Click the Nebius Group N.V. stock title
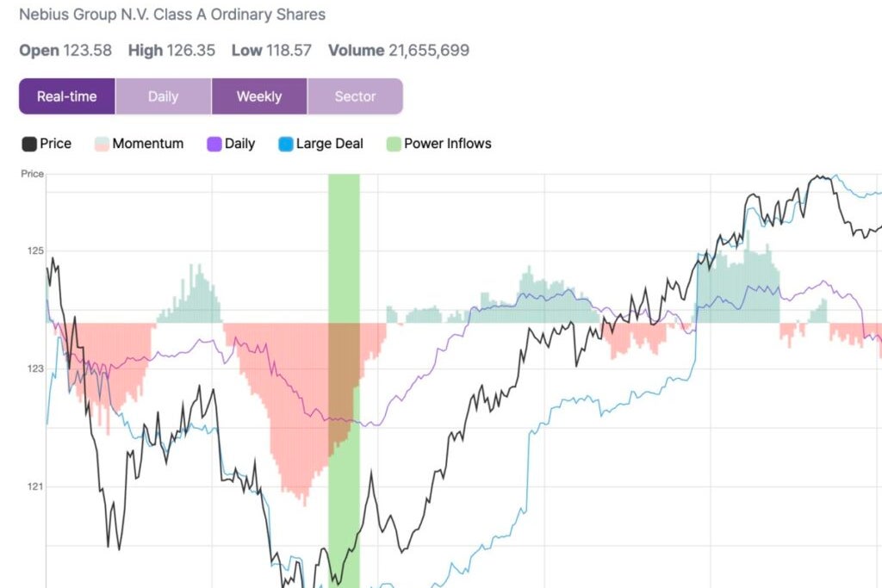The width and height of the screenshot is (882, 588). [172, 15]
